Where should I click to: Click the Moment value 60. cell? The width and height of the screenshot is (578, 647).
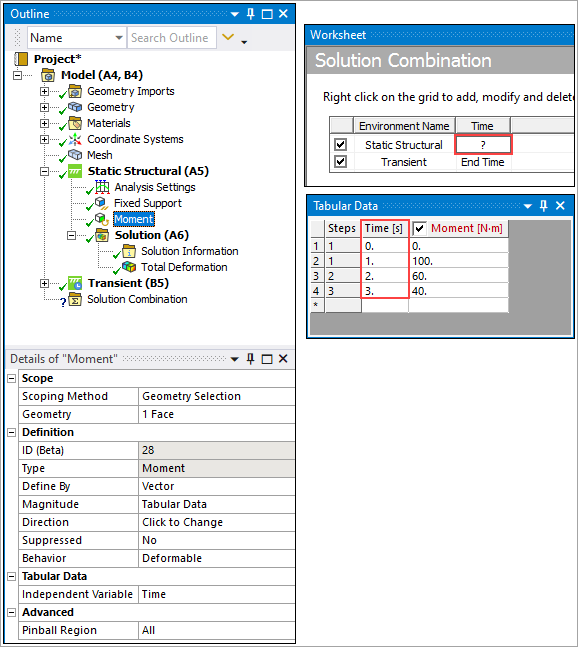[459, 276]
